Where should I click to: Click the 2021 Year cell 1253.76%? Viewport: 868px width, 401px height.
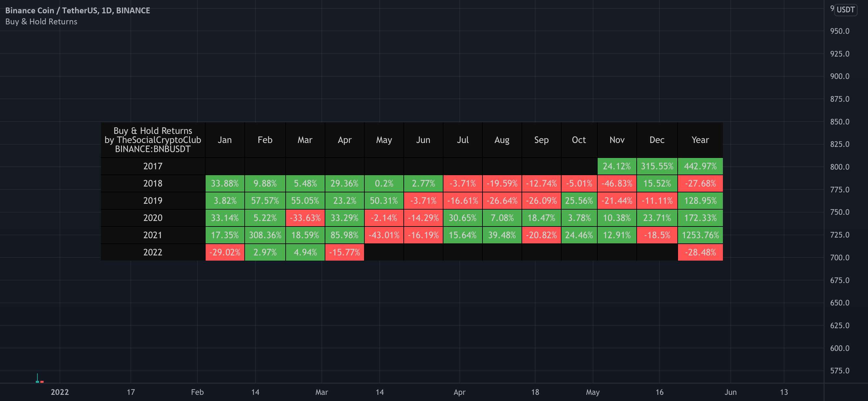[700, 235]
